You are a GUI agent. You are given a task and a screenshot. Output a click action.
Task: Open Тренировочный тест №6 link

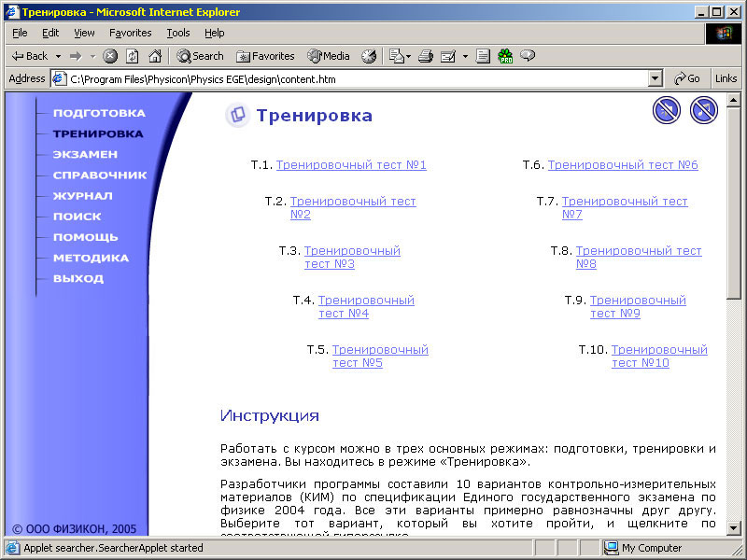tap(623, 165)
